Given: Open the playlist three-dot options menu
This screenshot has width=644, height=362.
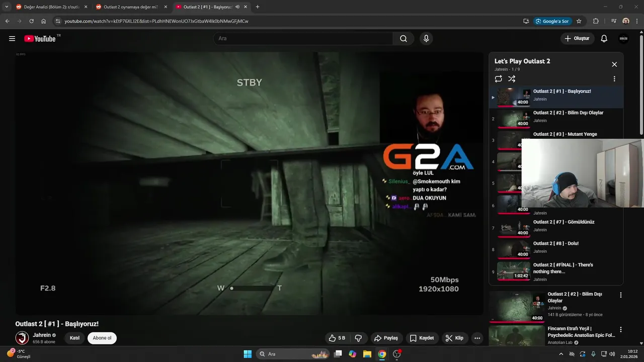Looking at the screenshot, I should coord(614,79).
